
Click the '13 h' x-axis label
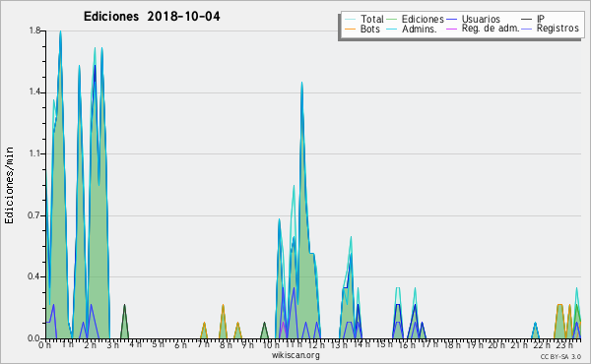(x=339, y=344)
